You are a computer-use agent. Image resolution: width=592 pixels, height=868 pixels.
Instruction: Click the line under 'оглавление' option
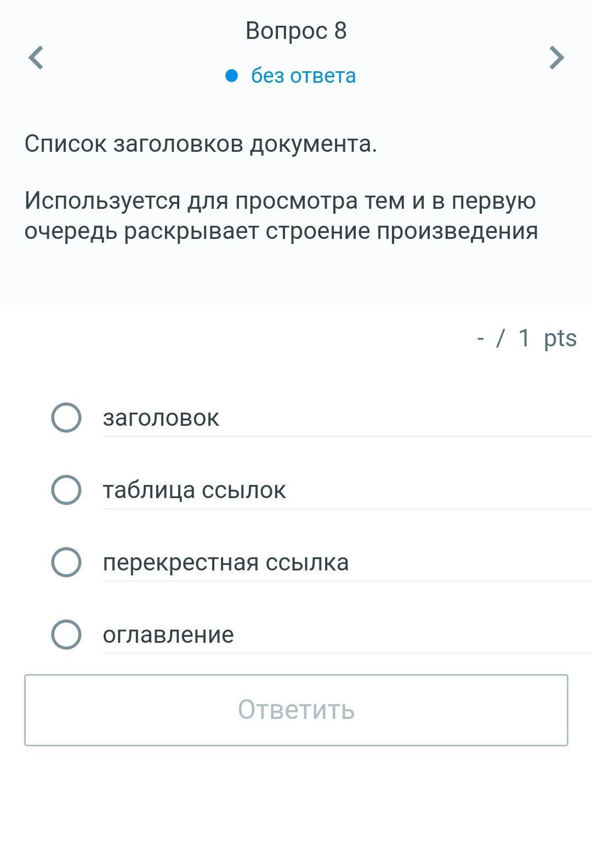346,653
